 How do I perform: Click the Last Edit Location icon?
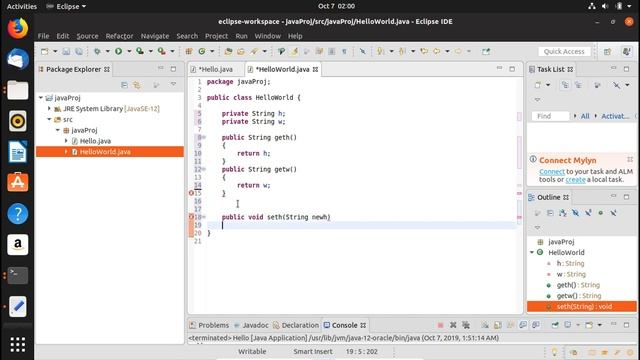point(424,51)
